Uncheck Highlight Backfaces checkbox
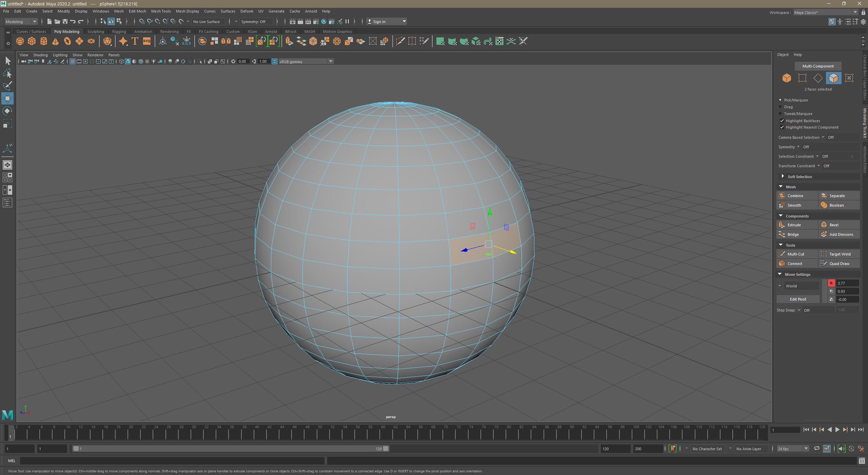Image resolution: width=868 pixels, height=475 pixels. (782, 120)
